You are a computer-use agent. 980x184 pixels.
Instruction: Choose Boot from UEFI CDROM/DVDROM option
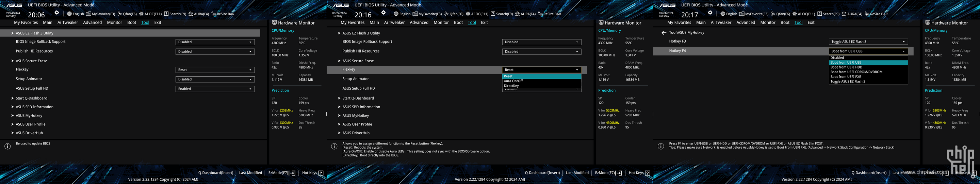pyautogui.click(x=868, y=72)
